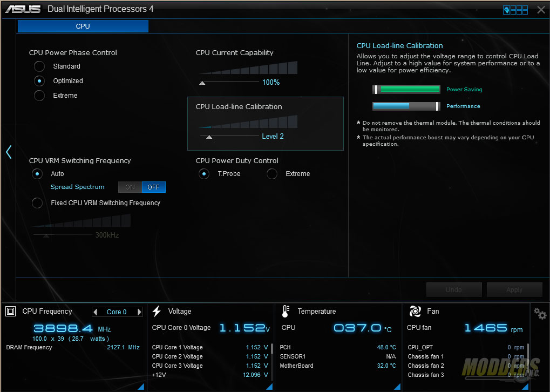Click the CPU Core 1 Voltage row
The width and height of the screenshot is (550, 392).
pyautogui.click(x=210, y=347)
